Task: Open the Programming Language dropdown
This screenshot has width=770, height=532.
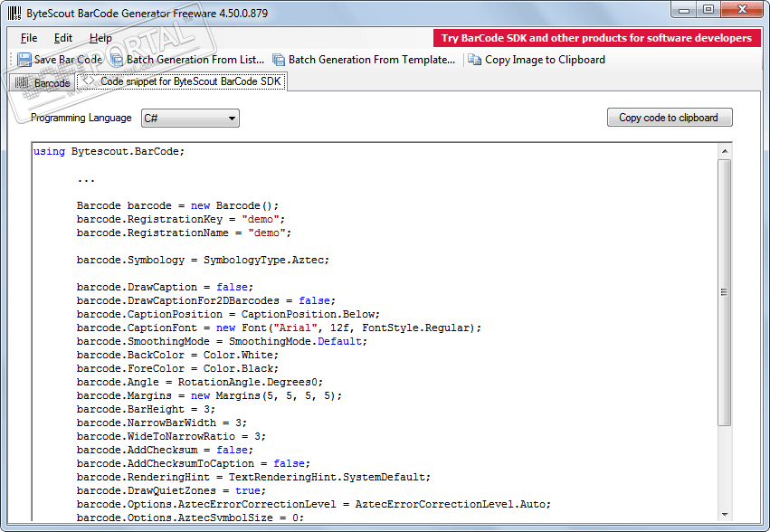Action: [191, 119]
